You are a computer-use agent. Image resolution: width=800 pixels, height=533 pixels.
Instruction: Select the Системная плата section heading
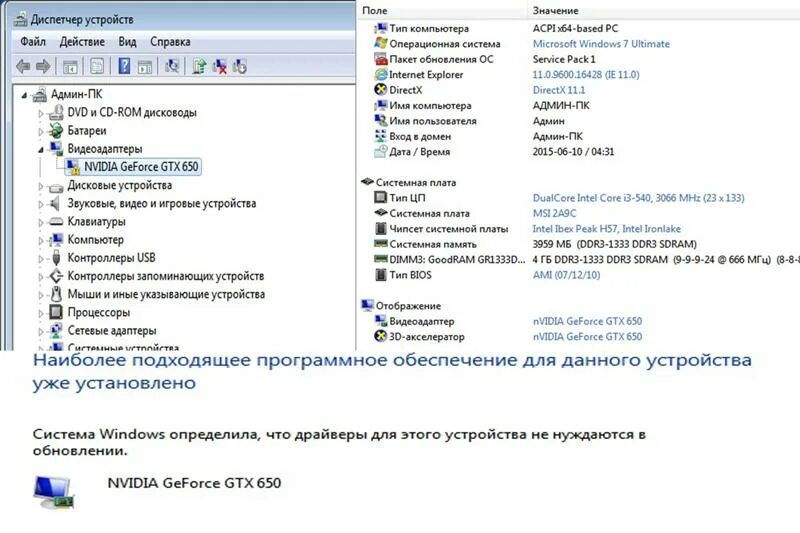pos(416,182)
